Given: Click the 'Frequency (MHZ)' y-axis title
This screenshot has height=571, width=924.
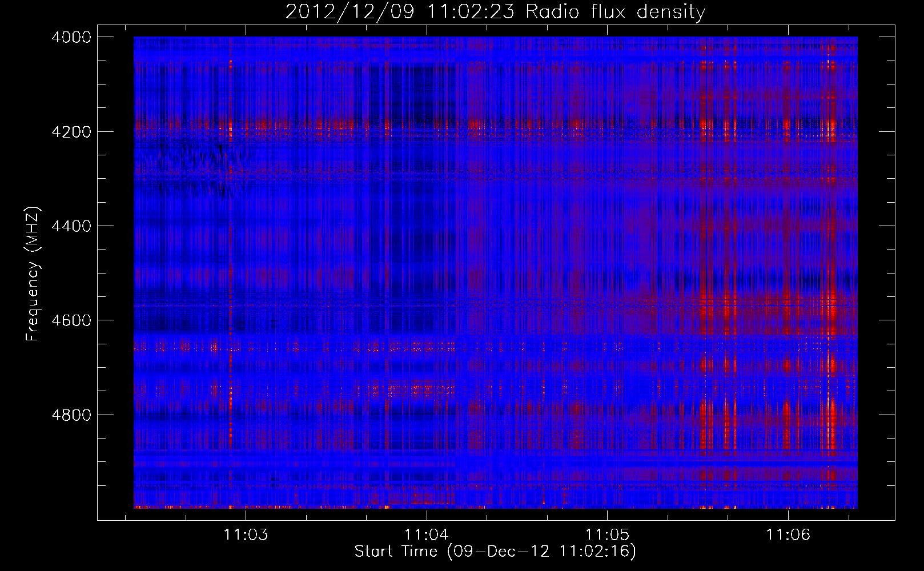Looking at the screenshot, I should tap(33, 274).
